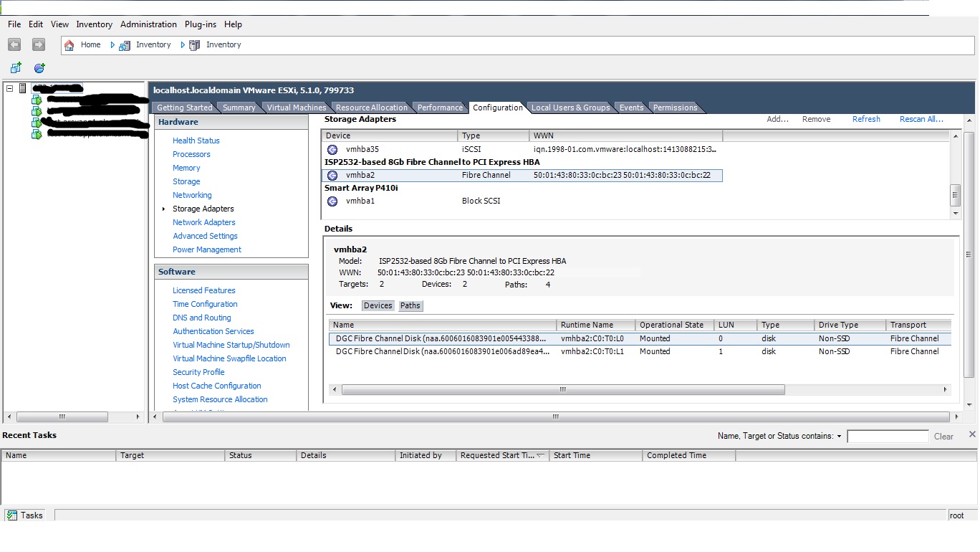Select the vmhba35 iSCSI adapter icon

click(x=331, y=150)
